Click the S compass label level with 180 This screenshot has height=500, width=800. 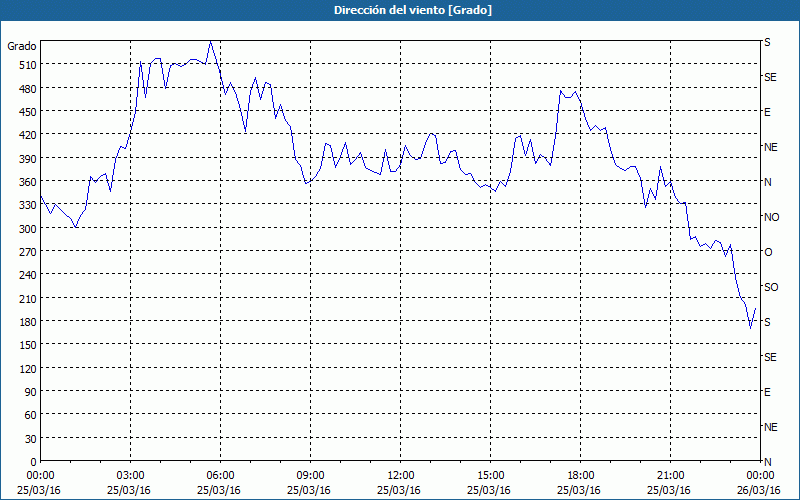tap(767, 322)
